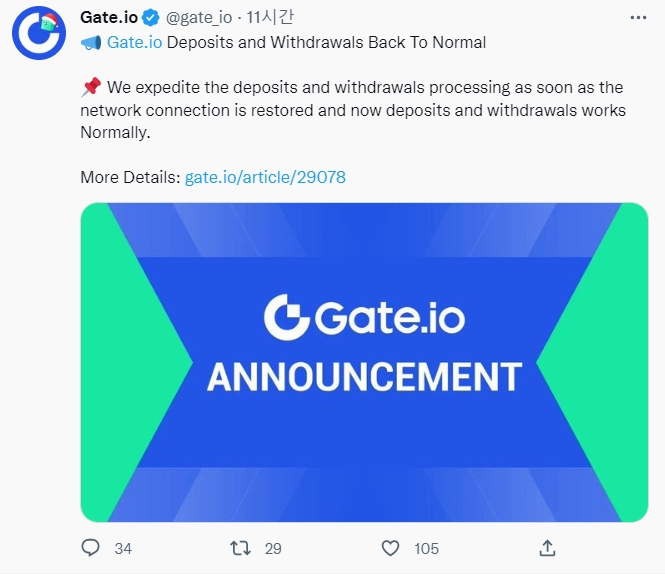
Task: Like the tweet with the heart icon
Action: coord(391,548)
